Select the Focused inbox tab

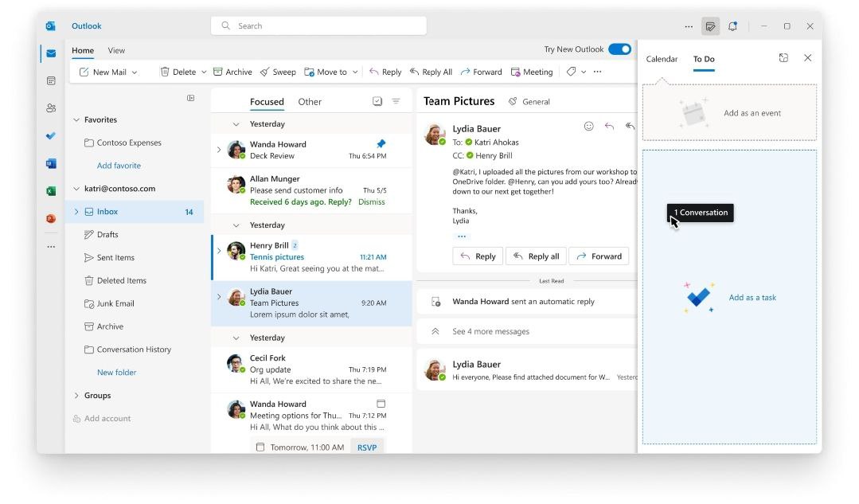click(x=267, y=102)
